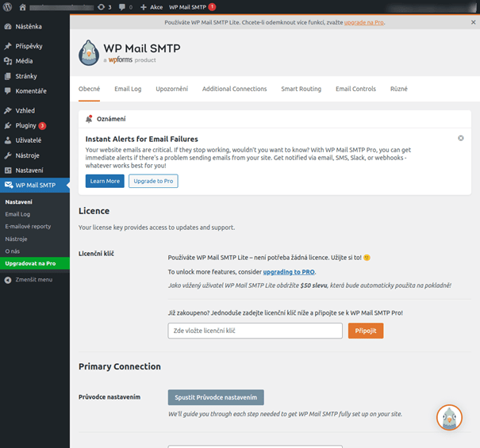The width and height of the screenshot is (480, 448).
Task: Dismiss the Instant Alerts notification
Action: click(460, 138)
